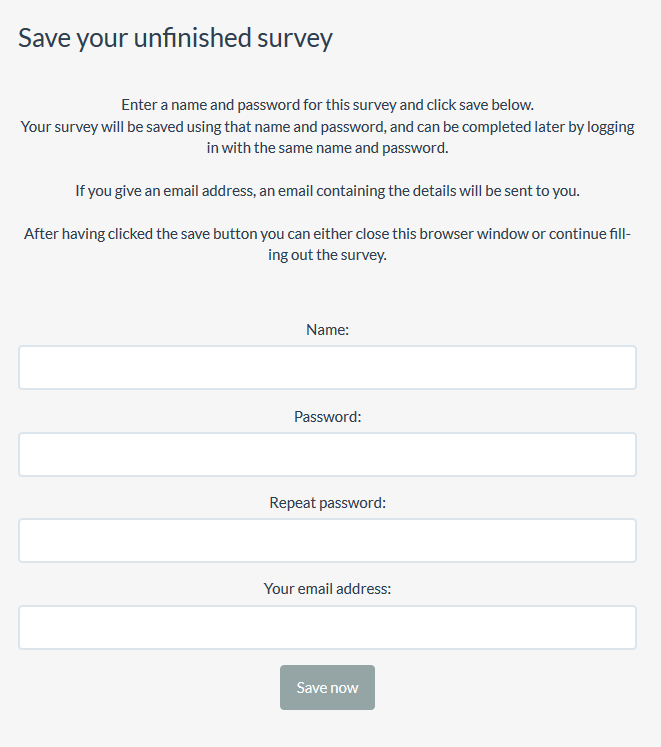Screen dimensions: 661x747
Task: Focus the Name input field
Action: 327,367
